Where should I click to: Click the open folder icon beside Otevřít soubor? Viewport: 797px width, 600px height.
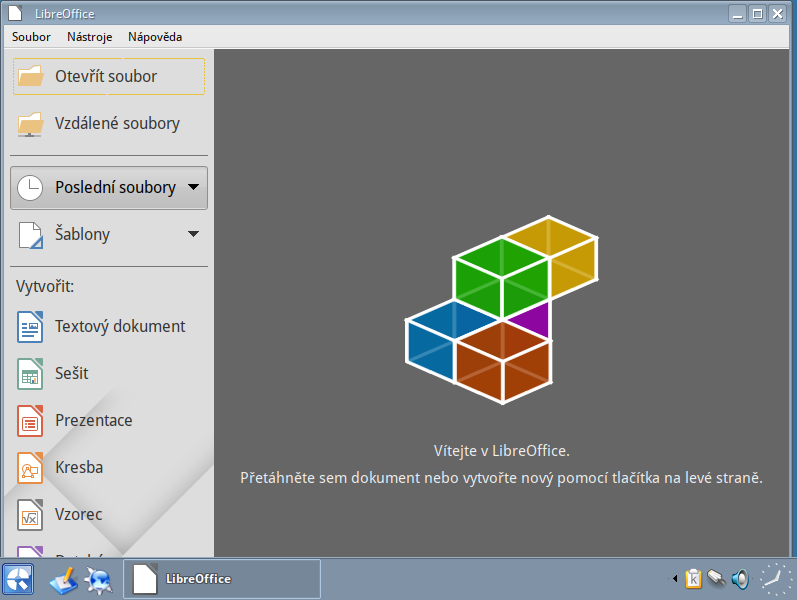pyautogui.click(x=30, y=76)
